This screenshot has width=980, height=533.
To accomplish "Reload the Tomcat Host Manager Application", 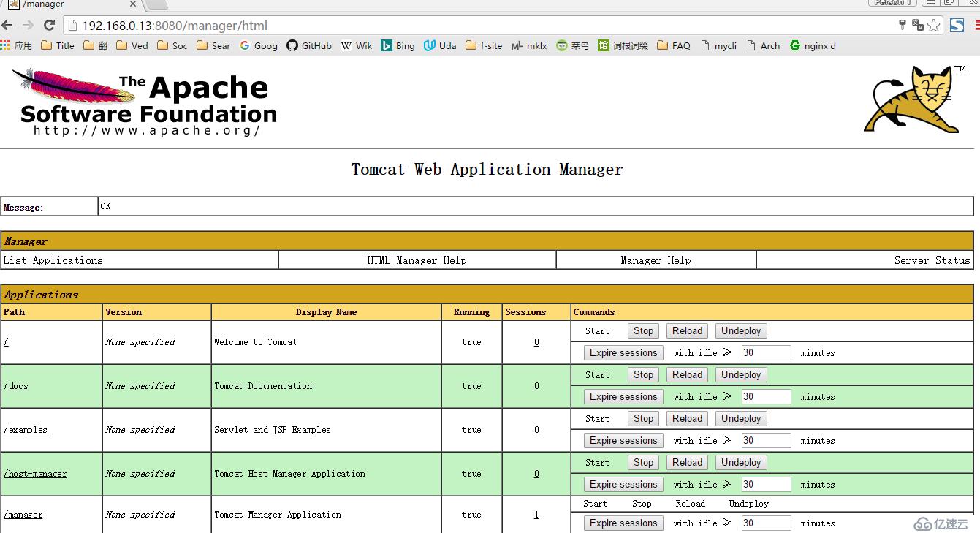I will (x=688, y=463).
